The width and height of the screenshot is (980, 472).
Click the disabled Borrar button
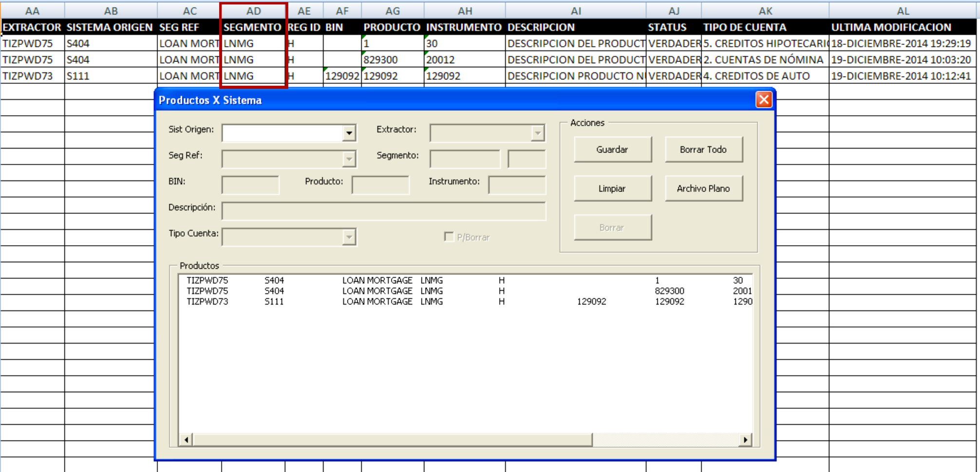[613, 227]
